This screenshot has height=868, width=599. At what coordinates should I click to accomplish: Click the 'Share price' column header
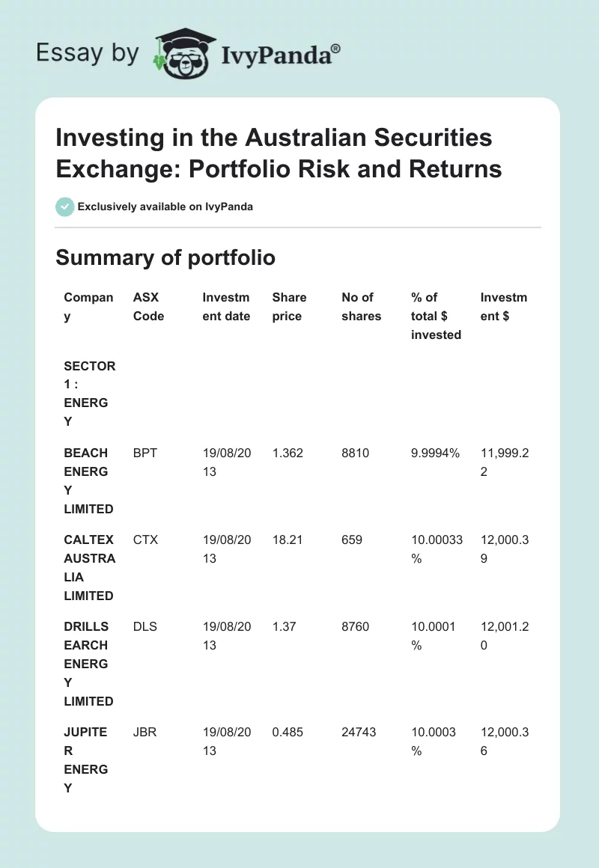(x=289, y=307)
